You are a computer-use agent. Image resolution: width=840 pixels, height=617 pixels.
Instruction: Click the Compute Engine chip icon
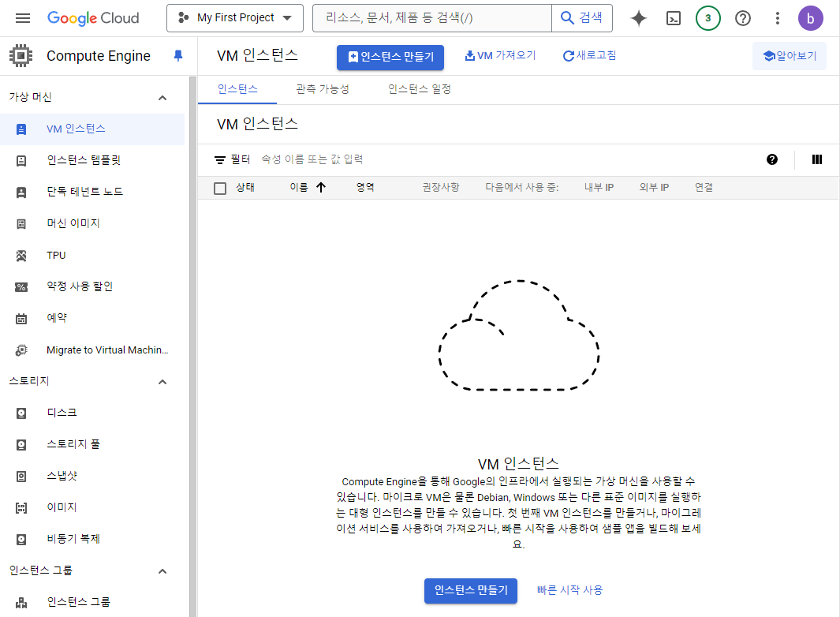pos(21,56)
